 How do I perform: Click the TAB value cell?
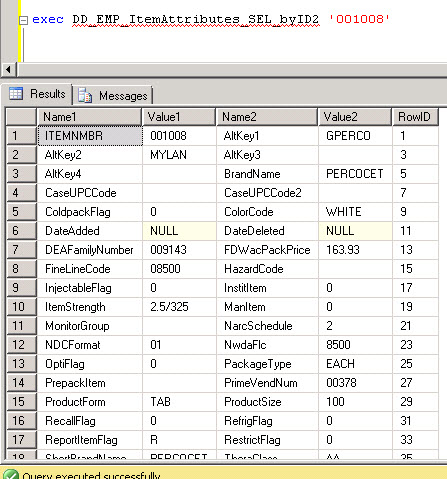pyautogui.click(x=179, y=402)
